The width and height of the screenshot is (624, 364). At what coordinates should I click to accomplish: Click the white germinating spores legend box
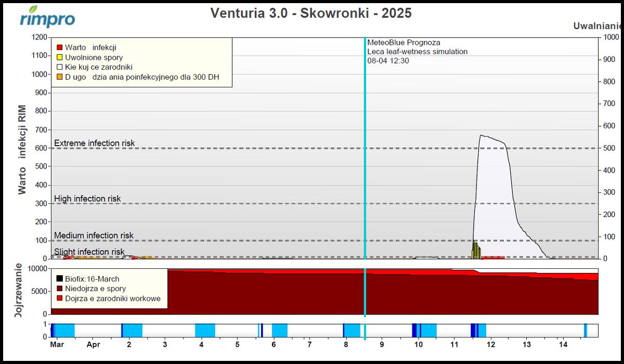tap(59, 67)
